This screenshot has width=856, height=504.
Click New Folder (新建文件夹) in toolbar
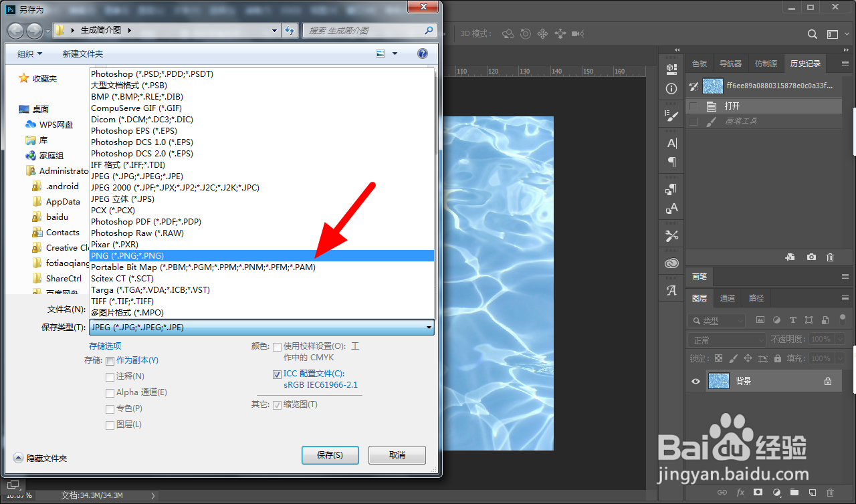click(x=83, y=54)
